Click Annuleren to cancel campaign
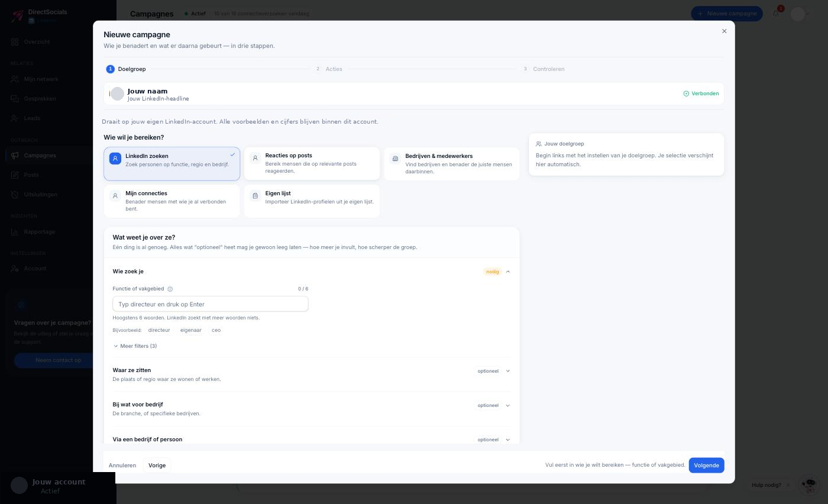 click(x=122, y=466)
